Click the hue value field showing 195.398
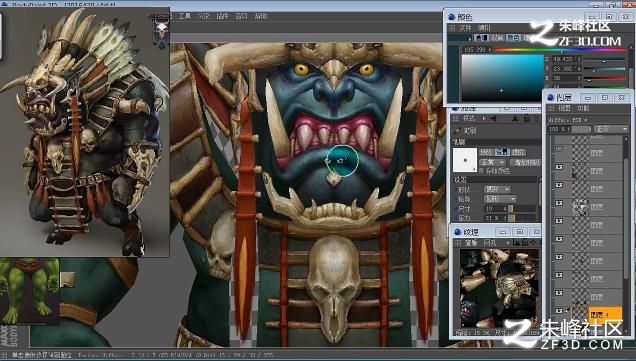Screen dimensions: 636x361 477,50
